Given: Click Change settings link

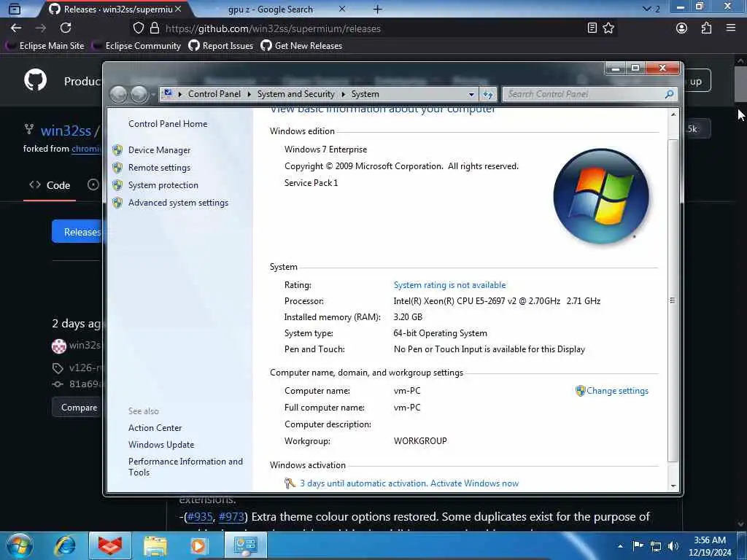Looking at the screenshot, I should click(617, 391).
